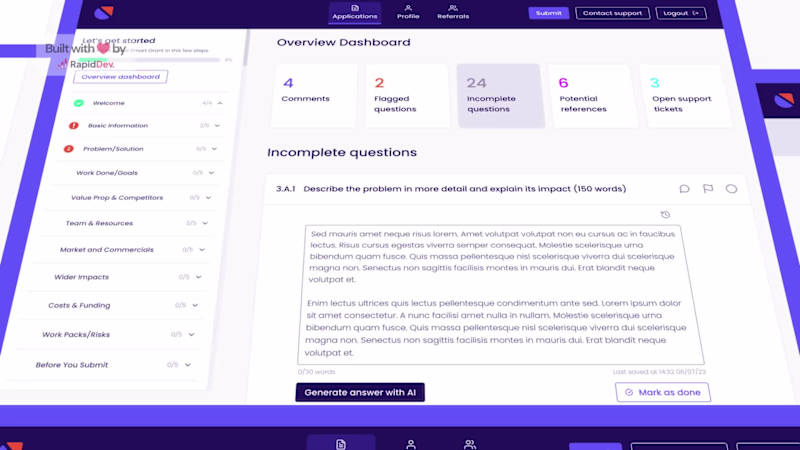
Task: Click the Profile person icon in top bar
Action: click(x=408, y=8)
